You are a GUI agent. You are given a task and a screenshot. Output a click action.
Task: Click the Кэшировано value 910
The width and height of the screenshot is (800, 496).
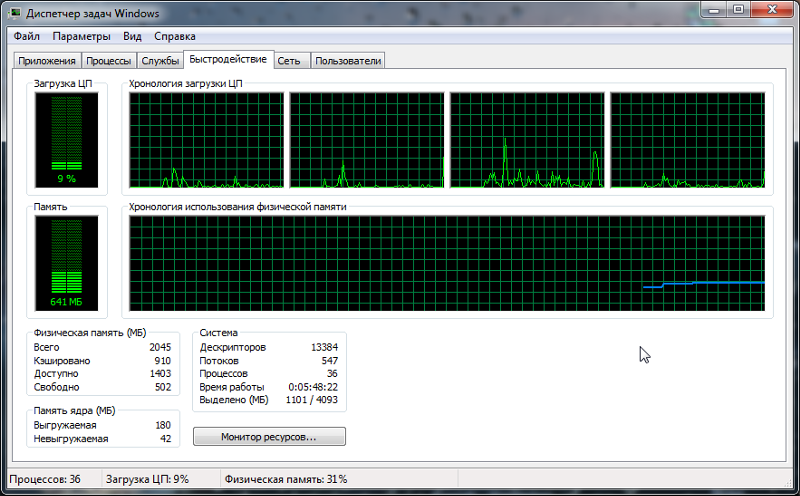click(162, 360)
